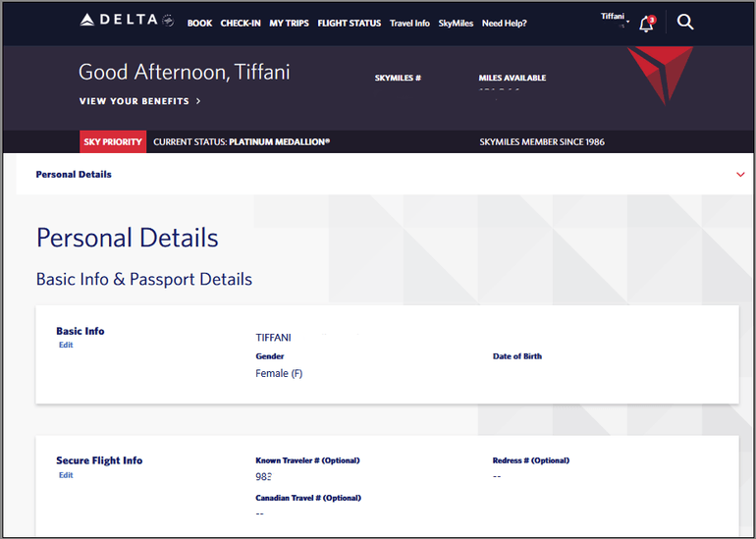The width and height of the screenshot is (756, 539).
Task: Go to My Trips
Action: [290, 24]
